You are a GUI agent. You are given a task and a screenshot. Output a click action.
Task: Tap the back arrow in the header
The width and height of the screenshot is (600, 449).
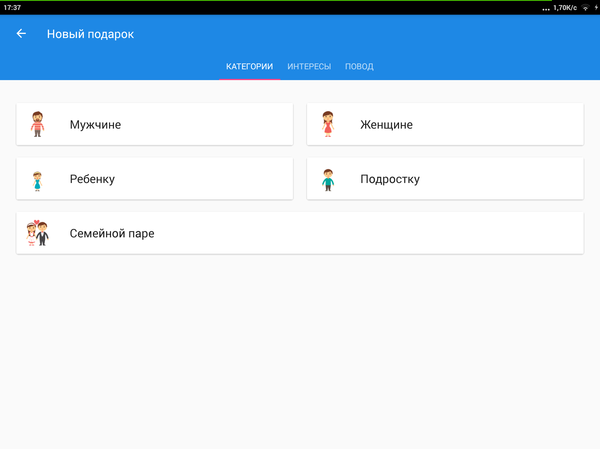pyautogui.click(x=21, y=34)
